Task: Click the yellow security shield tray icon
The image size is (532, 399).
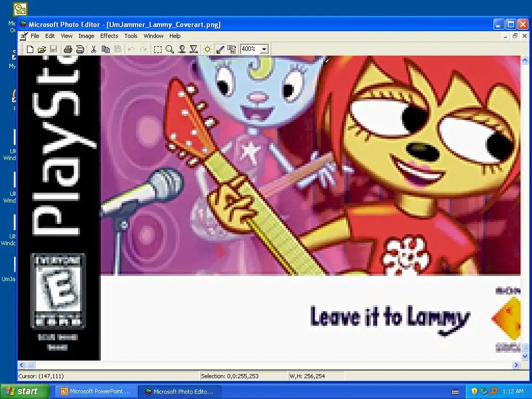Action: click(474, 391)
